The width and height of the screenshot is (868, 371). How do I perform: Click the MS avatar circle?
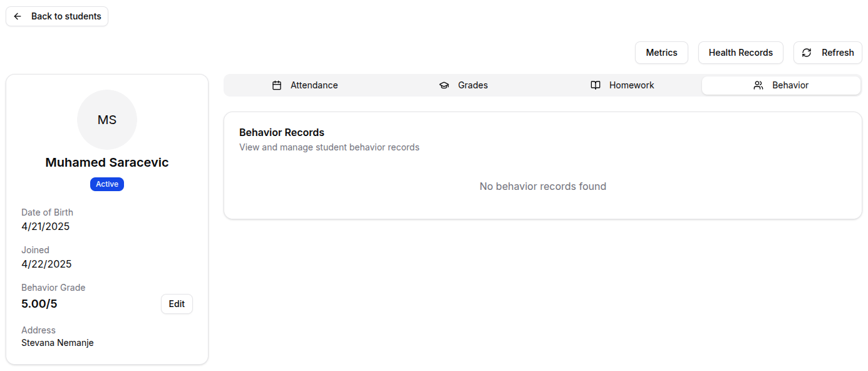107,120
